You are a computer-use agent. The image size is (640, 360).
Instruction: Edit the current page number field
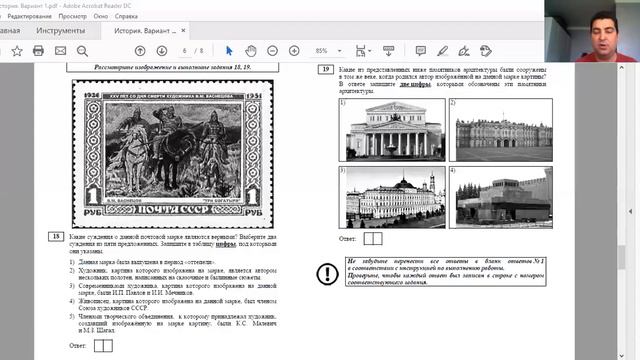click(184, 51)
